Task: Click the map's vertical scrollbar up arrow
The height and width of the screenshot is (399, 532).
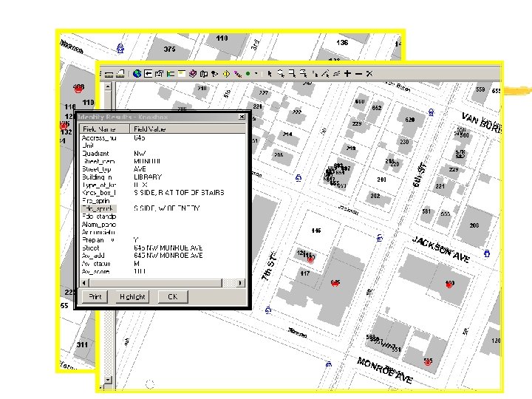Action: (x=108, y=87)
